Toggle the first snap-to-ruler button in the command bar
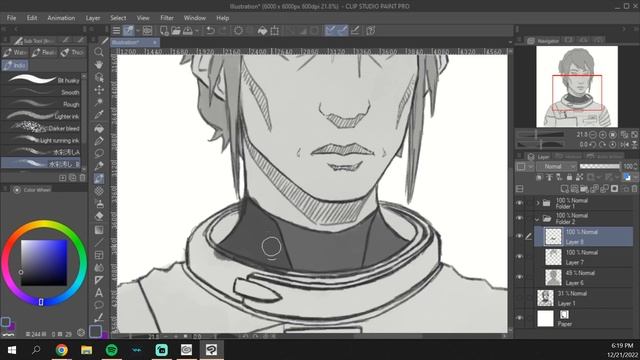Viewport: 640px width, 360px height. click(x=331, y=31)
